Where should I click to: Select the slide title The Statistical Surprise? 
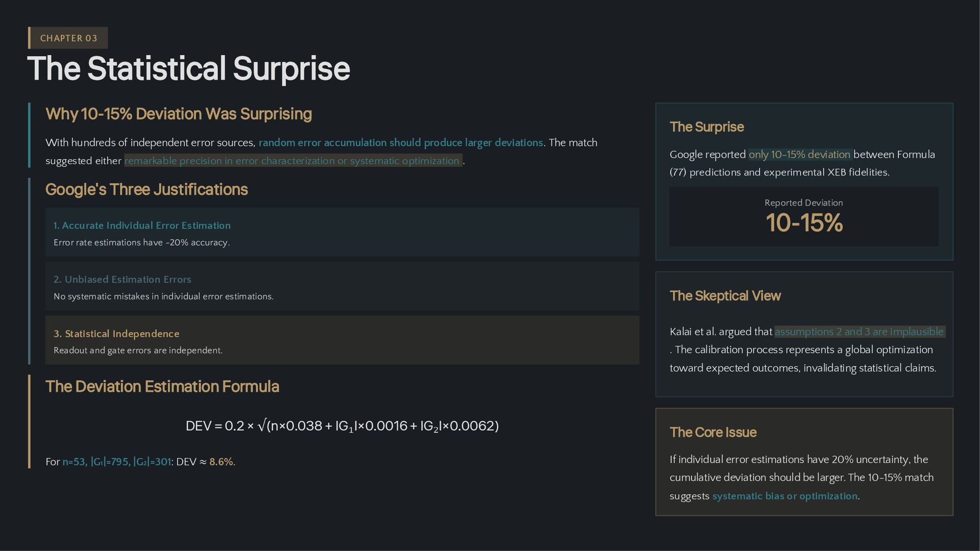pyautogui.click(x=188, y=69)
